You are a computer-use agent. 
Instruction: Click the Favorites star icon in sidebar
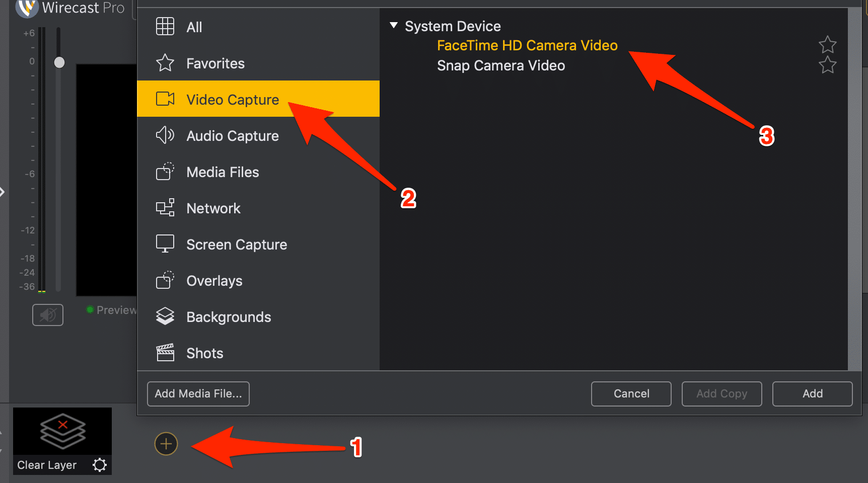165,63
